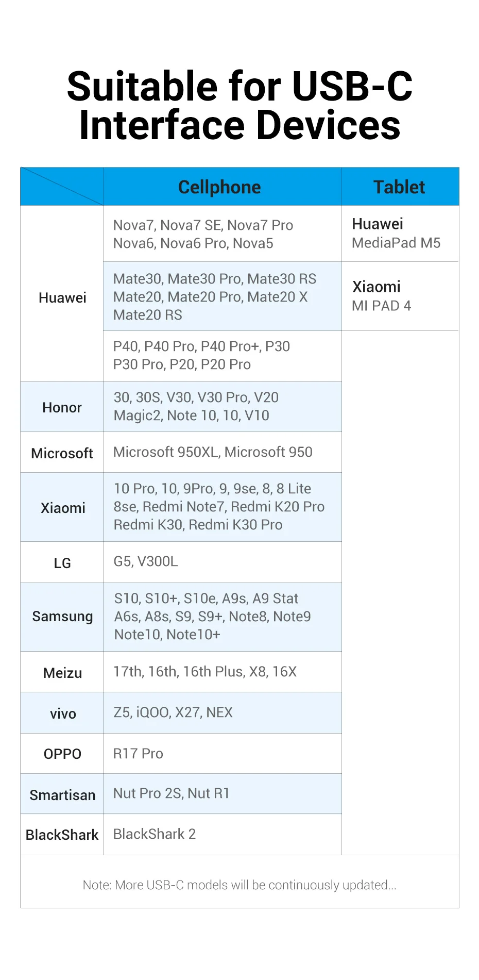
Task: Click the Nova7 series phone models cell
Action: (x=203, y=235)
